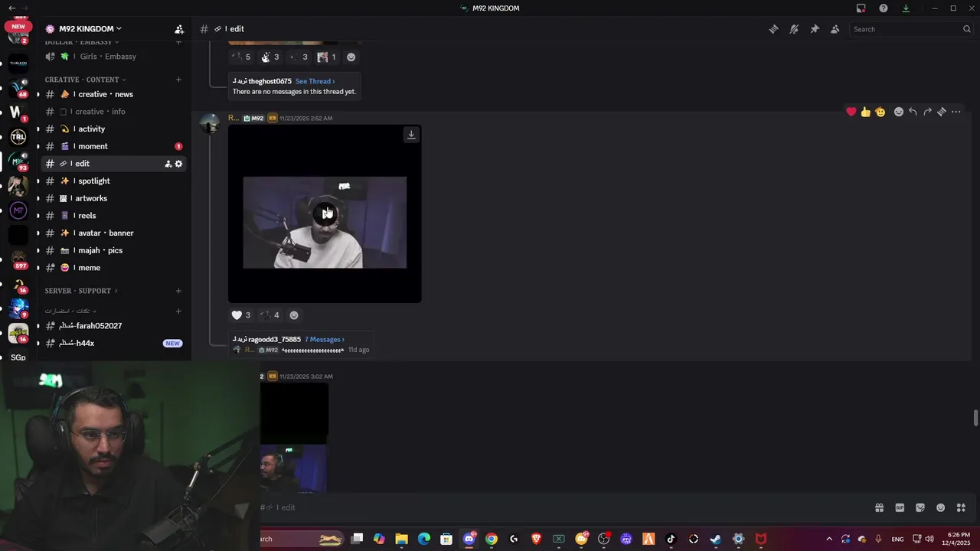Open add reaction smiley in message toolbar
Viewport: 980px width, 551px height.
click(x=899, y=112)
